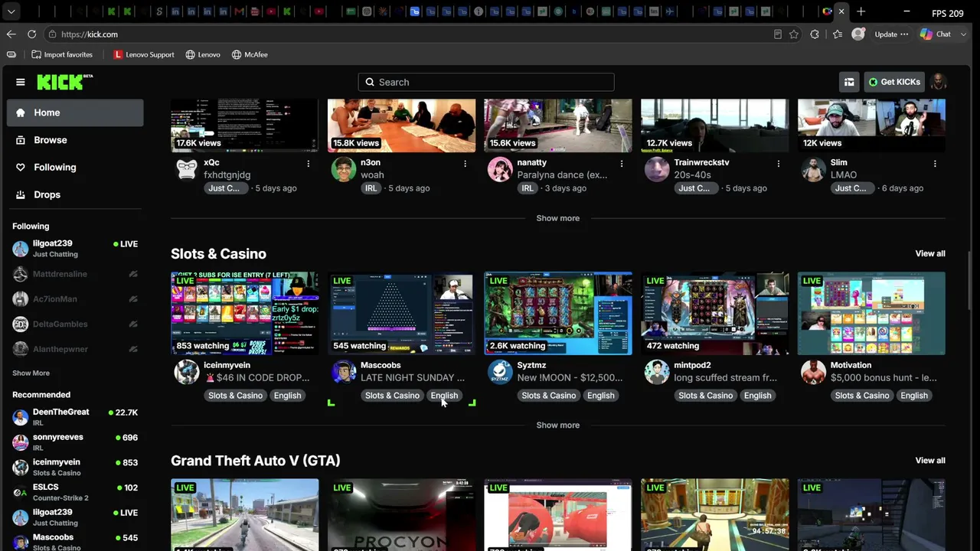Viewport: 980px width, 551px height.
Task: Open the user profile avatar on Kick
Action: [938, 82]
